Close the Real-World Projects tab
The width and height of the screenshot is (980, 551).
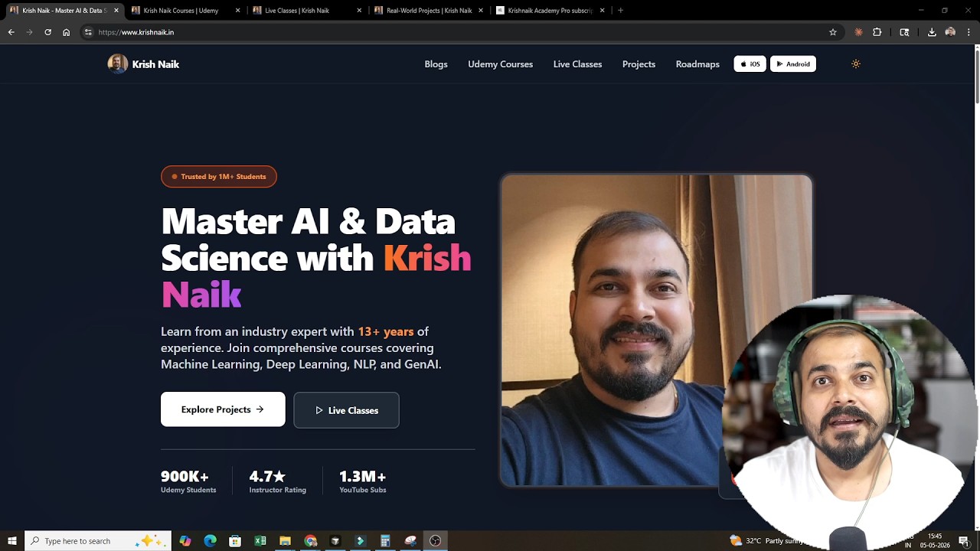(x=481, y=11)
